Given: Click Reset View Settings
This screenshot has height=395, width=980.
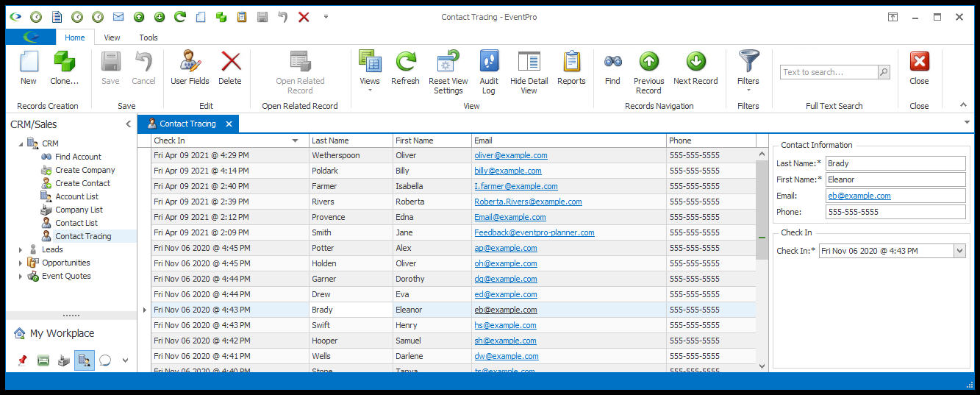Looking at the screenshot, I should click(448, 73).
